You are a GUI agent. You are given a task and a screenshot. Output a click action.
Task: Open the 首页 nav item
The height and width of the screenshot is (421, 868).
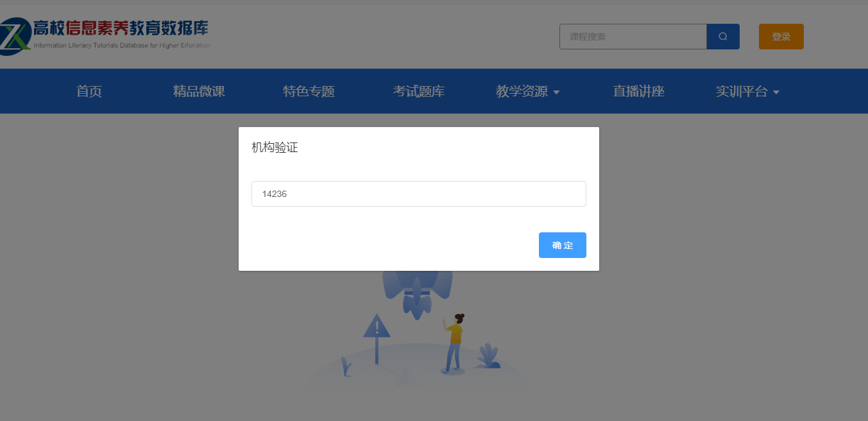89,91
